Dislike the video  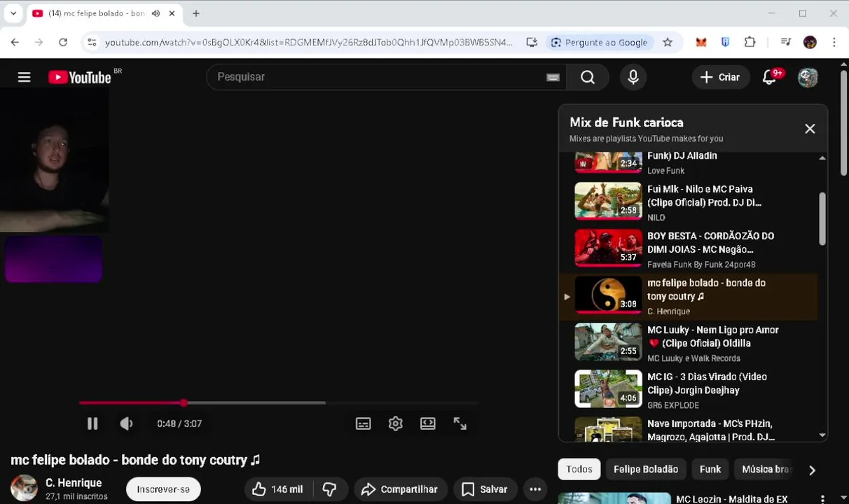[x=329, y=489]
